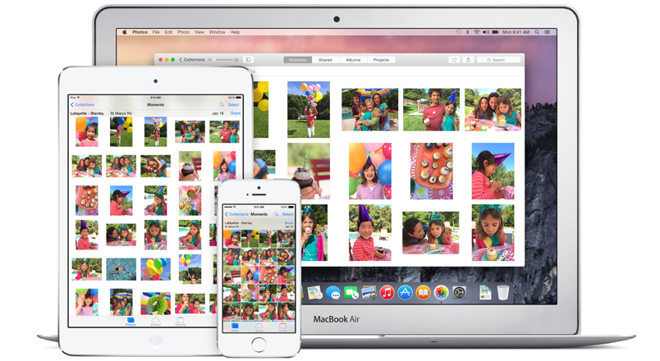This screenshot has width=660, height=361.
Task: Click the Photos rainbow flower dock icon
Action: (441, 292)
